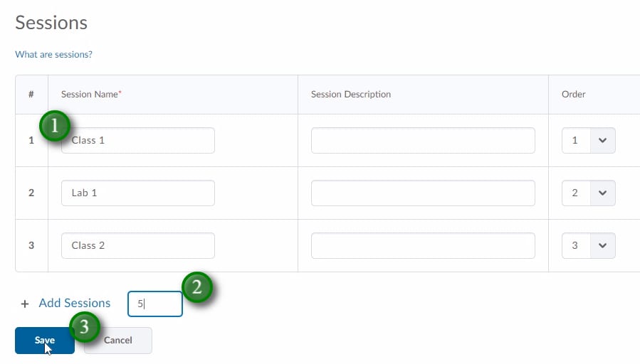Select the description field for session 3
640x364 pixels.
423,246
